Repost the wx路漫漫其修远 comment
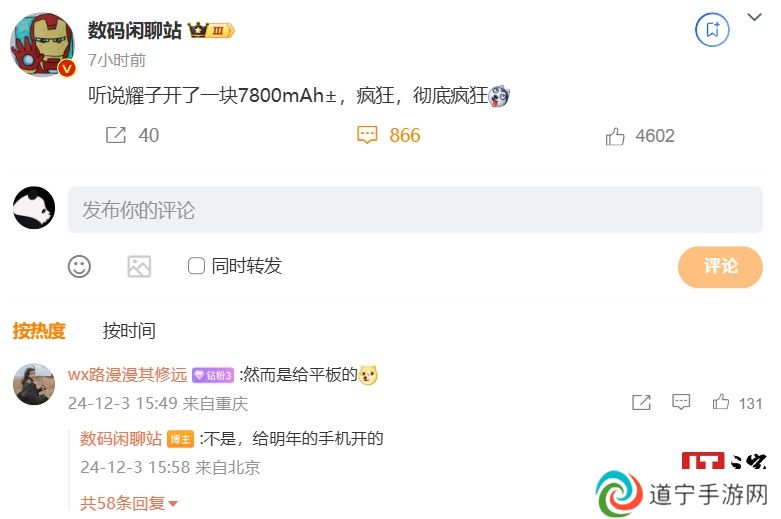 pos(641,402)
